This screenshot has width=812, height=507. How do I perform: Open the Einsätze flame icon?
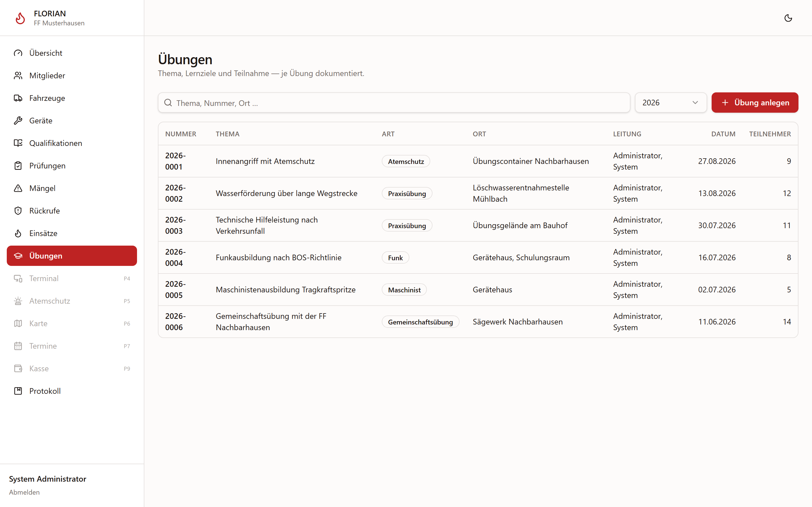[18, 233]
